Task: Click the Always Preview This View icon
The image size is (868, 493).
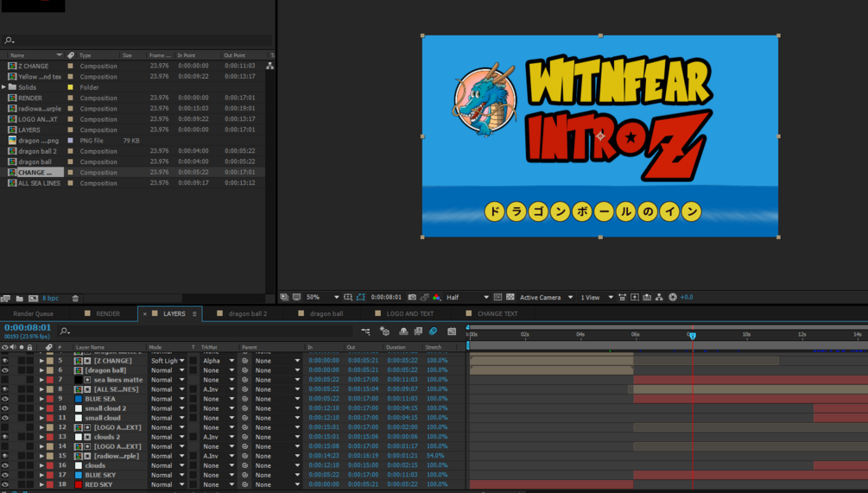Action: coord(284,297)
